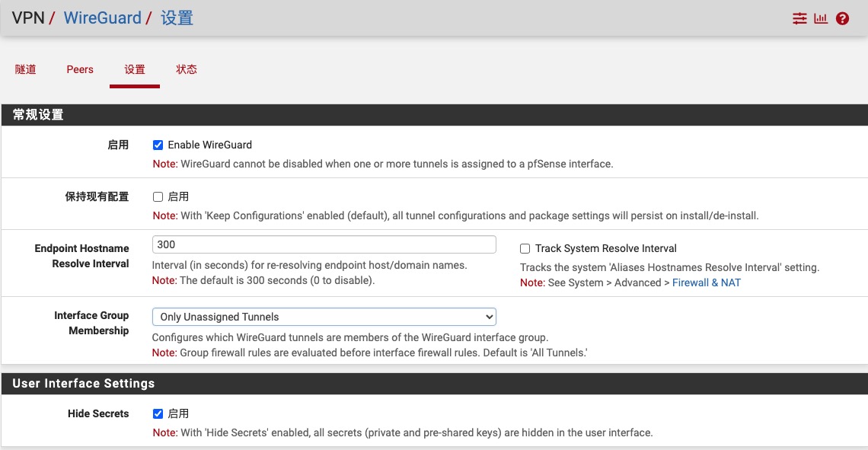Screen dimensions: 868x450
Task: Switch to the 隧道 tab
Action: [26, 69]
